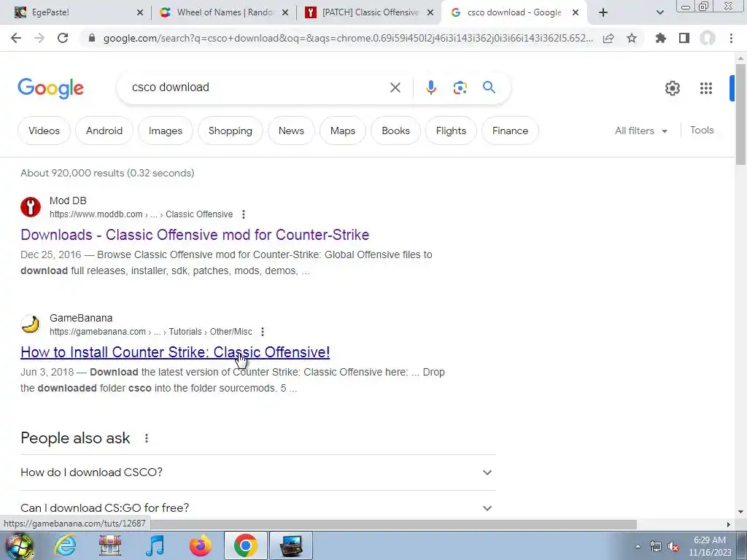Viewport: 747px width, 560px height.
Task: Show hidden system tray icons
Action: [x=638, y=546]
